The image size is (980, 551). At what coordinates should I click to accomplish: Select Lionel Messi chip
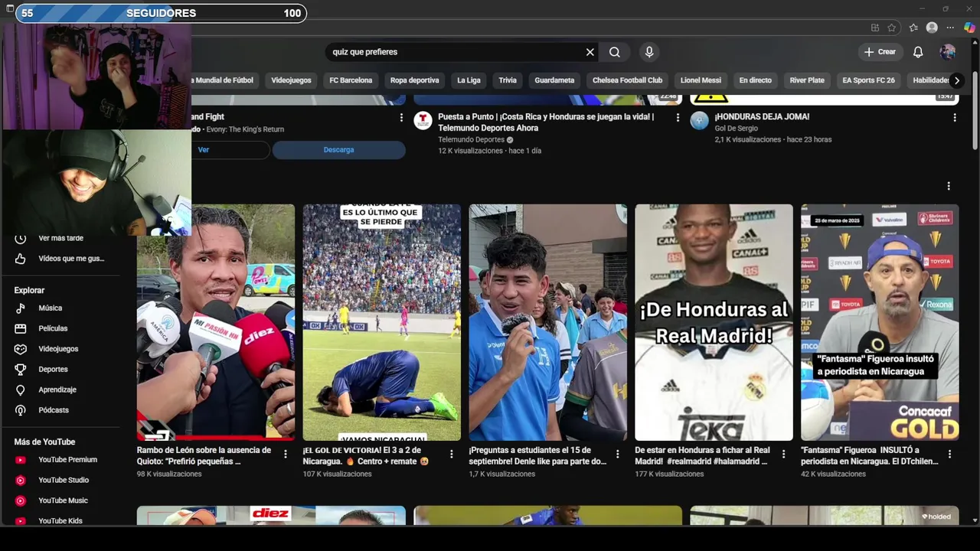coord(701,80)
